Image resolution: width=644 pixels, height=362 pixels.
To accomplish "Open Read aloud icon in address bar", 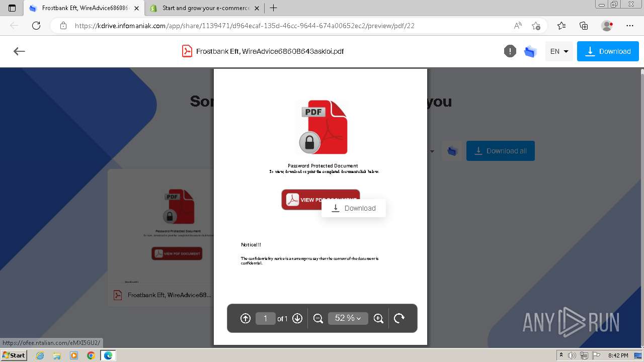I will click(x=518, y=26).
